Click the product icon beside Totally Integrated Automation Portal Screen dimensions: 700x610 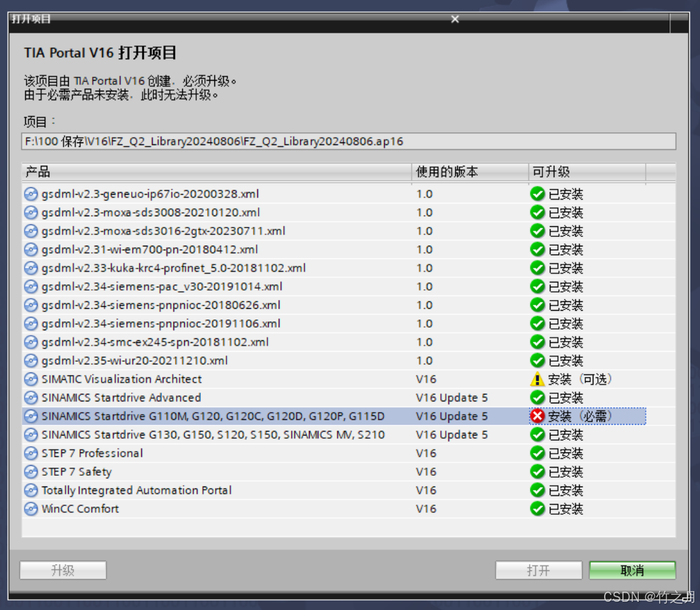coord(31,490)
